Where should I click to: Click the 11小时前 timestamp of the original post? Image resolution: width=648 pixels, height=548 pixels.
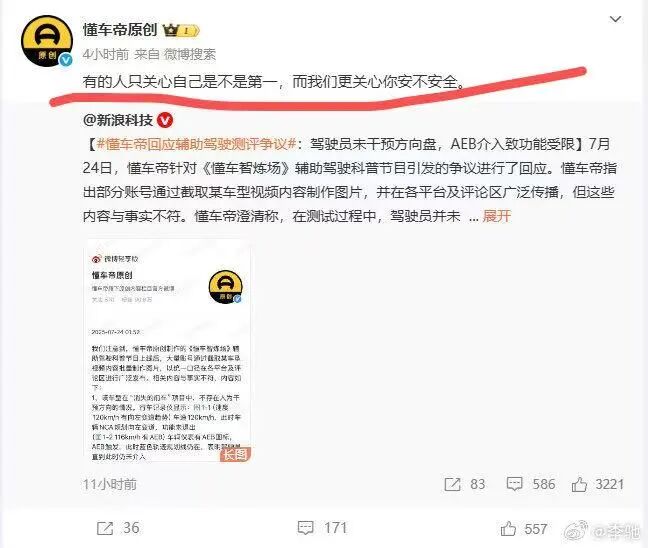pos(110,484)
